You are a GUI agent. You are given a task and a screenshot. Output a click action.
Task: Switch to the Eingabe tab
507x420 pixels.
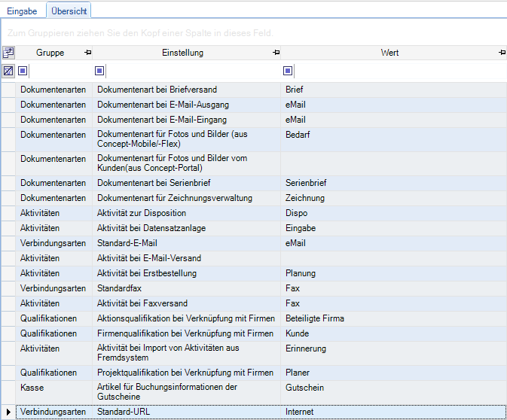pyautogui.click(x=22, y=11)
